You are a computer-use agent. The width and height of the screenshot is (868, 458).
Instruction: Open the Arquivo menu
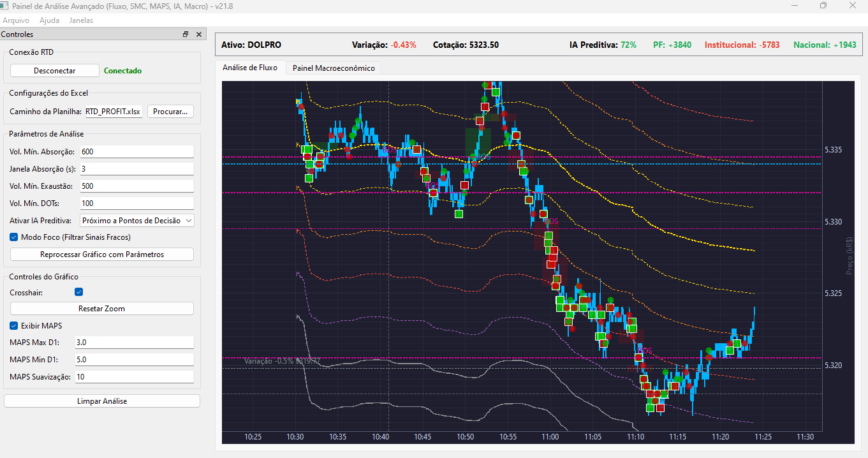tap(16, 20)
